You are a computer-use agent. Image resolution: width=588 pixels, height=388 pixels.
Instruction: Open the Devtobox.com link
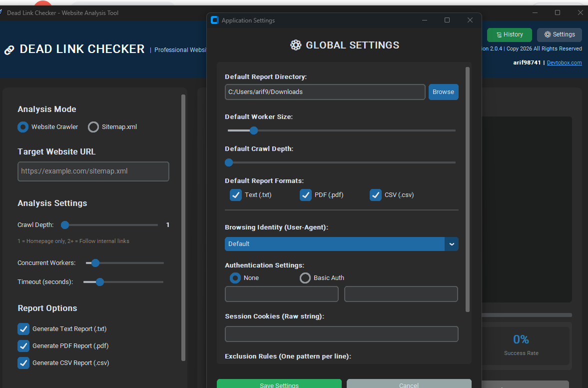click(564, 62)
